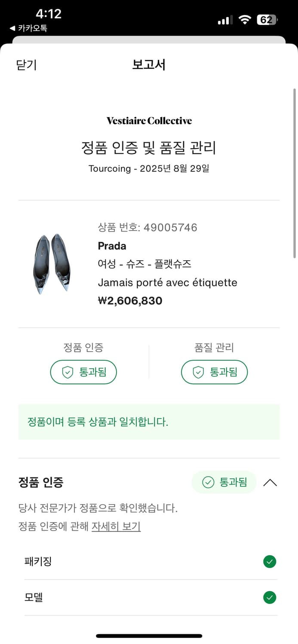Tap the 통과됨 button under 품질 관리
Image resolution: width=298 pixels, height=644 pixels.
(x=214, y=372)
